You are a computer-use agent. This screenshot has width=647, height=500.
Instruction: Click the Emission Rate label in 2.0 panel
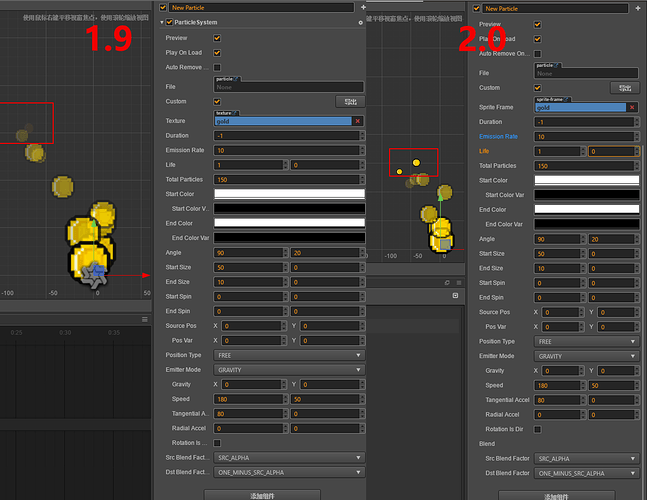(498, 137)
